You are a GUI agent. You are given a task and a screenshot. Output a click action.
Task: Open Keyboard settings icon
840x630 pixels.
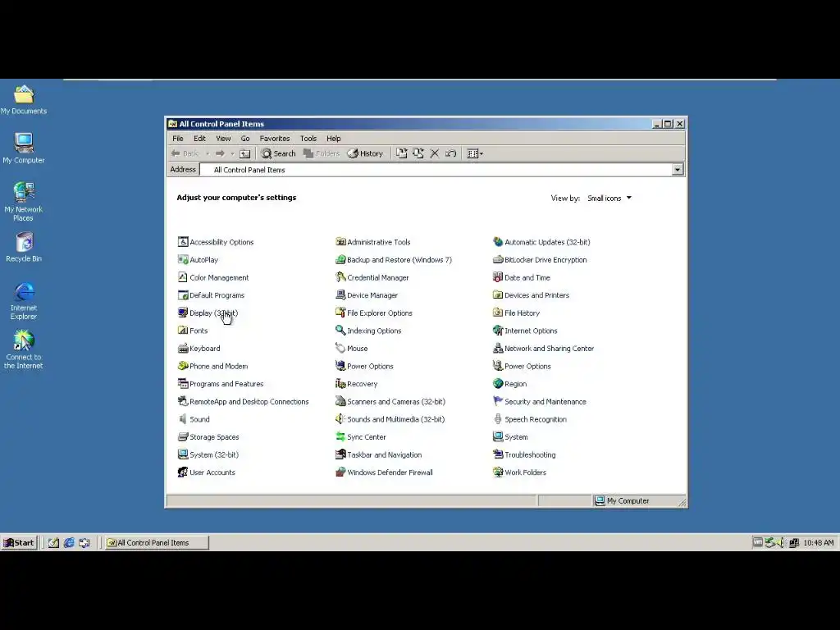(x=183, y=348)
